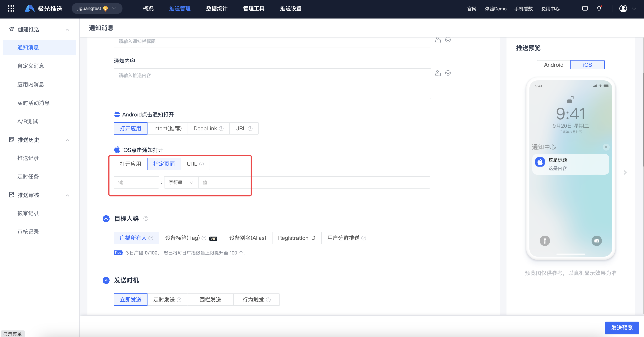Open the 字符串 value type dropdown
The width and height of the screenshot is (644, 337).
[181, 182]
